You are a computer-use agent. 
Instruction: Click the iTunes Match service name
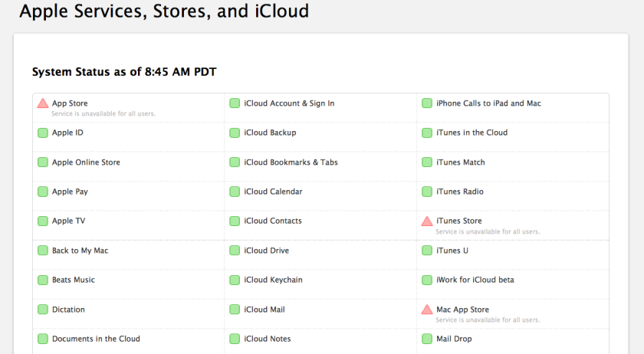point(461,162)
